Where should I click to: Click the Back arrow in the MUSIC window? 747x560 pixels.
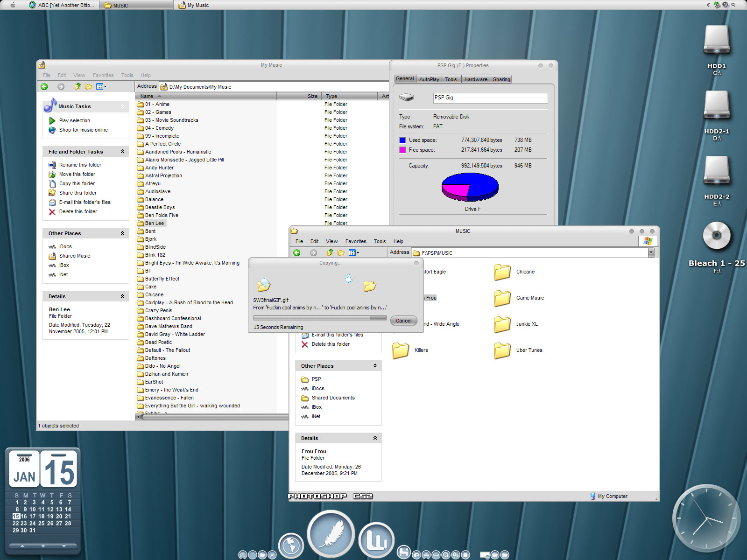(x=297, y=252)
